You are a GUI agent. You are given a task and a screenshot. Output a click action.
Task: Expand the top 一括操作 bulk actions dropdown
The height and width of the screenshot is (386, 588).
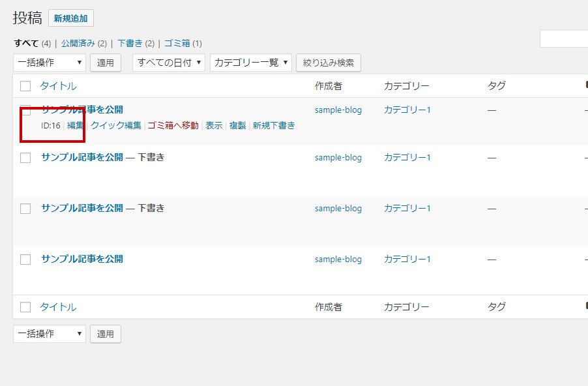pyautogui.click(x=50, y=63)
